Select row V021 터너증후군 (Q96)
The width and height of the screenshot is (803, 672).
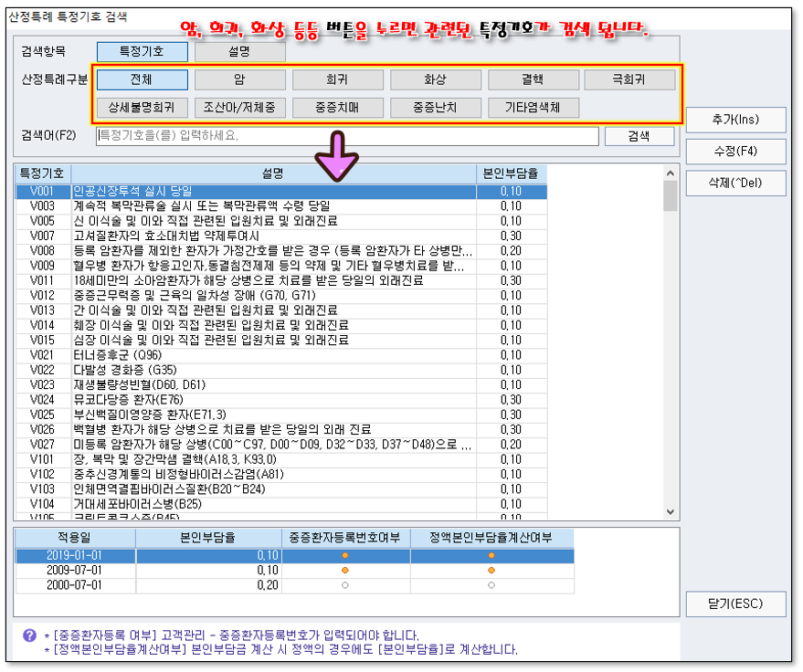[x=274, y=354]
